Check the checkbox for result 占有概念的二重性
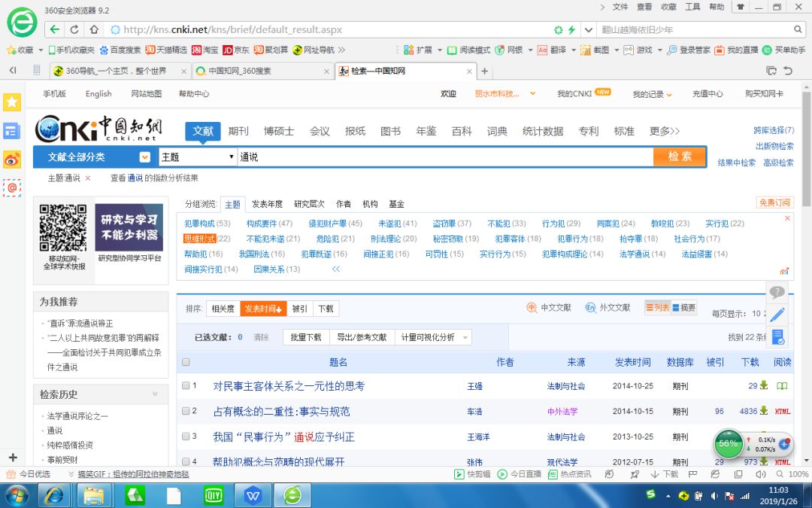Image resolution: width=812 pixels, height=508 pixels. tap(185, 411)
